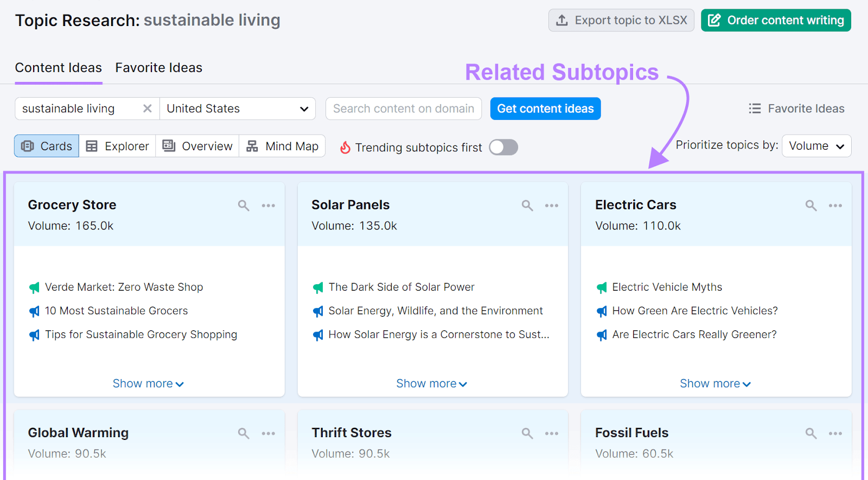The width and height of the screenshot is (868, 480).
Task: Open more options on Grocery Store card
Action: click(x=269, y=206)
